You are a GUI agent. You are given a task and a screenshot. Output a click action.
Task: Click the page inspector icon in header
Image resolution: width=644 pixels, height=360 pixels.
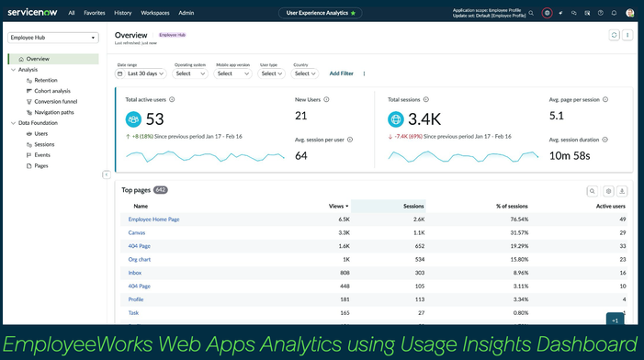(x=587, y=13)
